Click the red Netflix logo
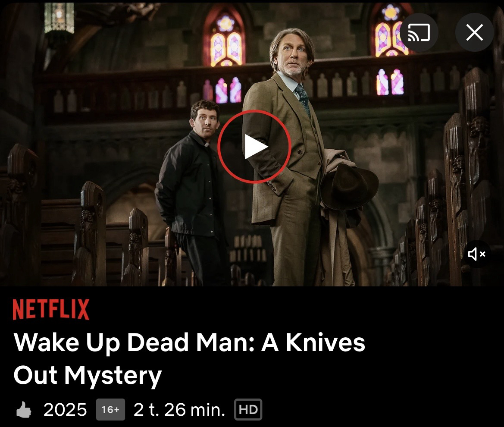 click(51, 309)
